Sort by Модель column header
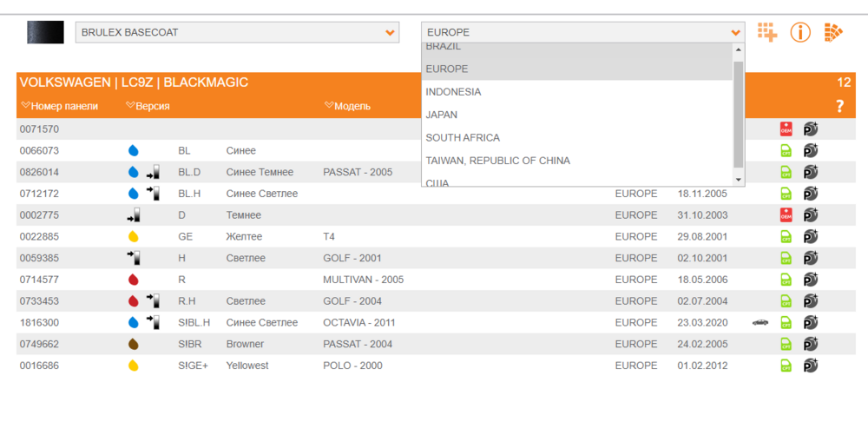The width and height of the screenshot is (868, 422). pos(348,106)
